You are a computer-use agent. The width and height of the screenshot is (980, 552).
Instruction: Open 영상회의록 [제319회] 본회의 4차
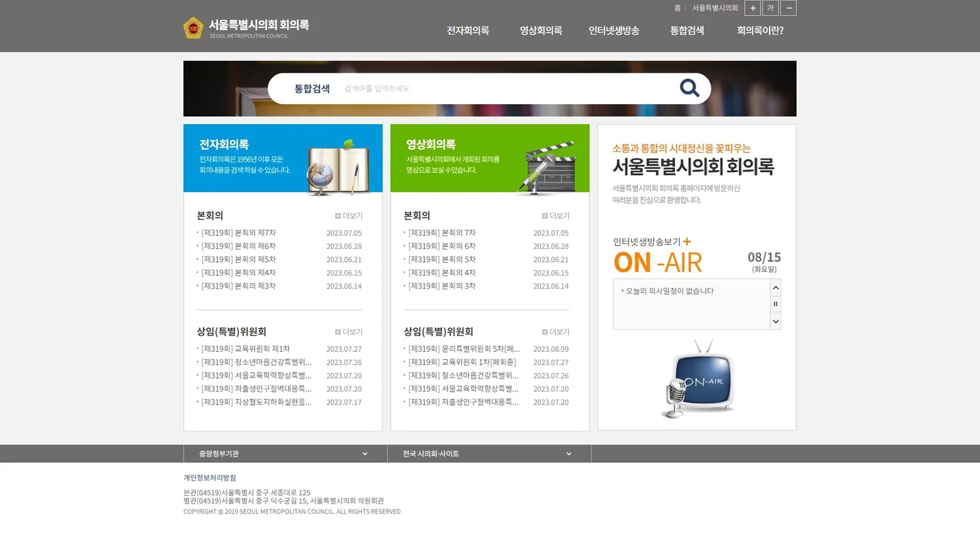pos(442,273)
